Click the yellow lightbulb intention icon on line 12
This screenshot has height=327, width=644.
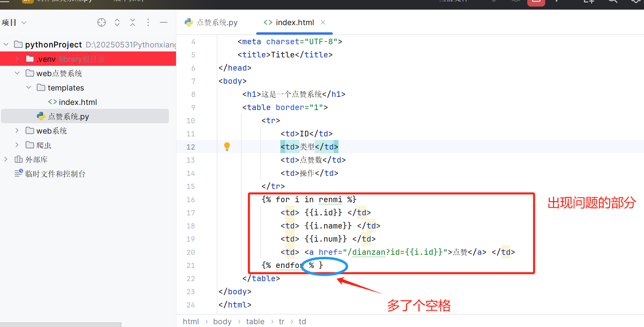pyautogui.click(x=227, y=146)
